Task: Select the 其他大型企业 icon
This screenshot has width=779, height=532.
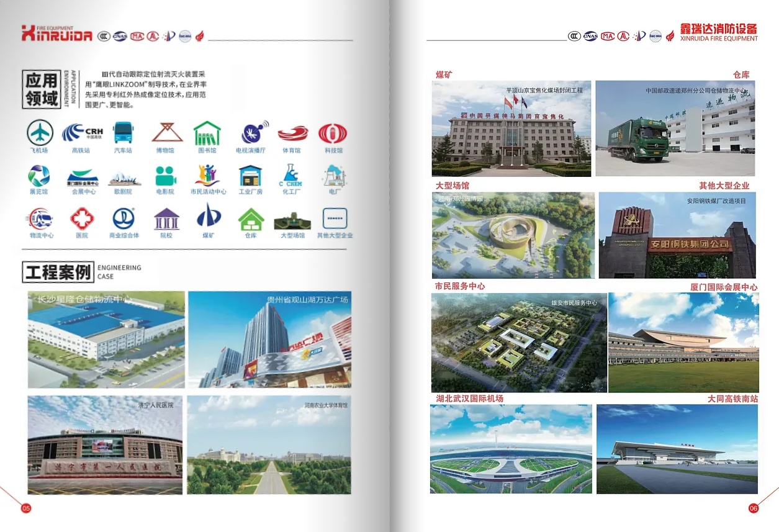Action: tap(335, 219)
